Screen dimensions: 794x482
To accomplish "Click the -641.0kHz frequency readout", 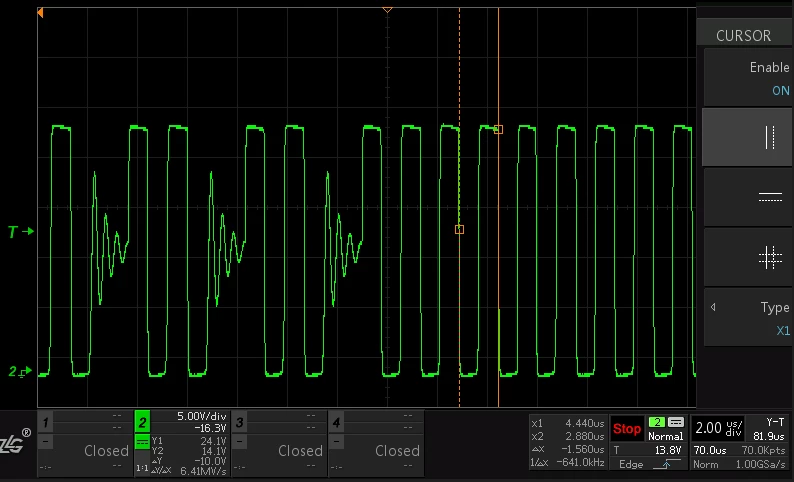I will click(x=580, y=462).
